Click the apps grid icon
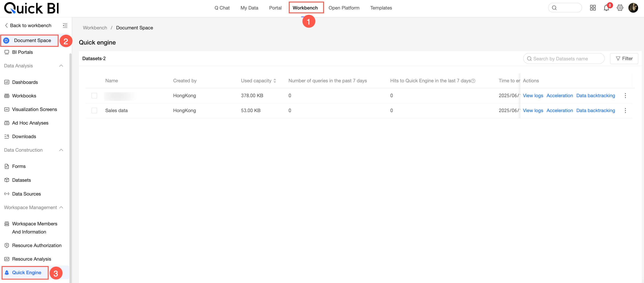Viewport: 644px width, 283px height. [x=593, y=8]
